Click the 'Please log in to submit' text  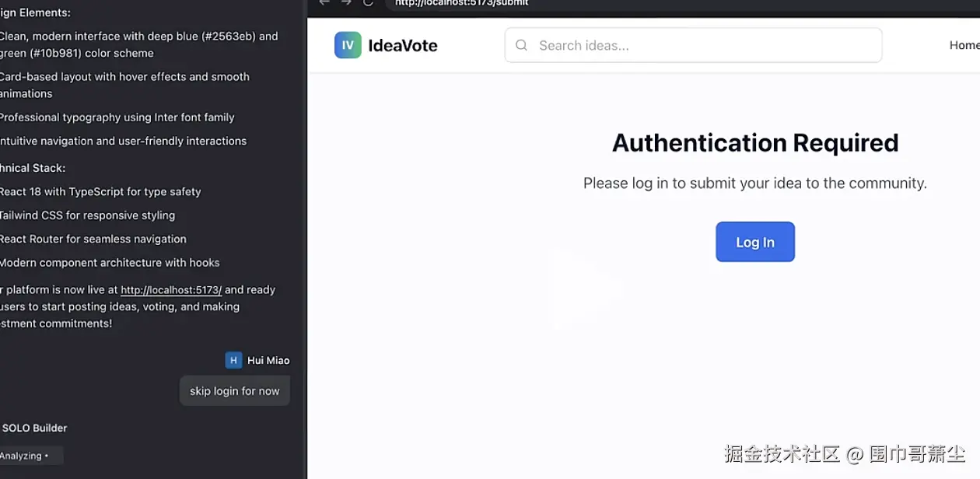point(755,184)
